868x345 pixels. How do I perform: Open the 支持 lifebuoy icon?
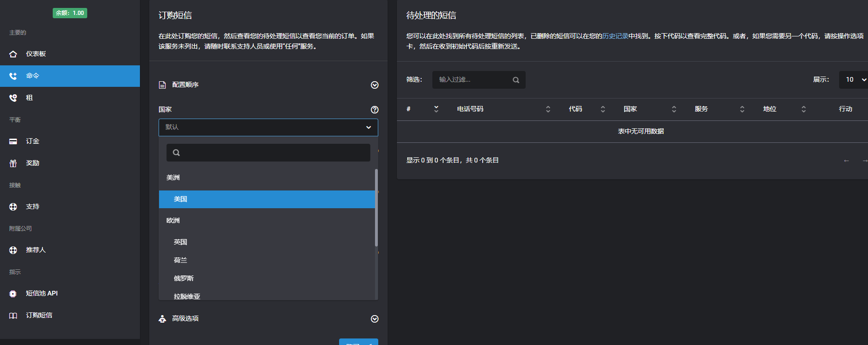(13, 207)
